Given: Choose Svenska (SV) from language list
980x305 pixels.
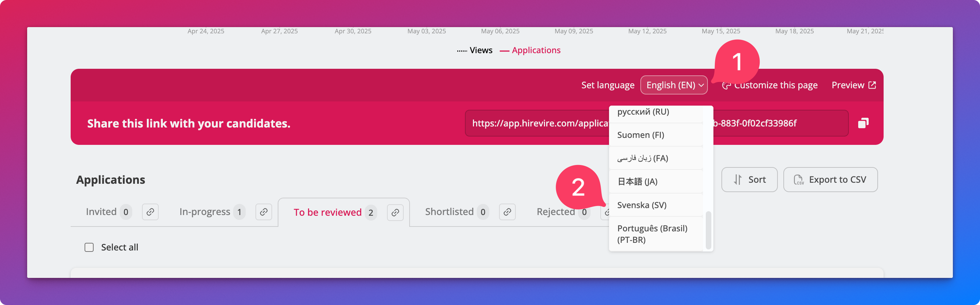Looking at the screenshot, I should click(641, 205).
